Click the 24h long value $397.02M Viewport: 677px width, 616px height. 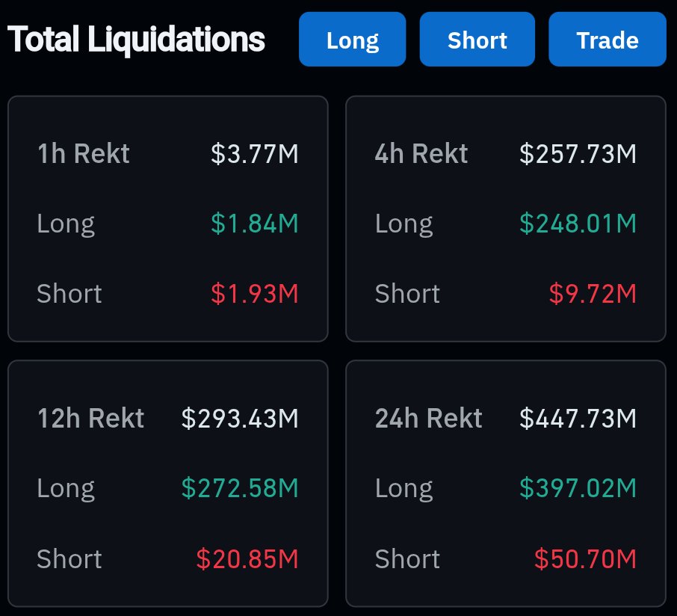tap(578, 488)
